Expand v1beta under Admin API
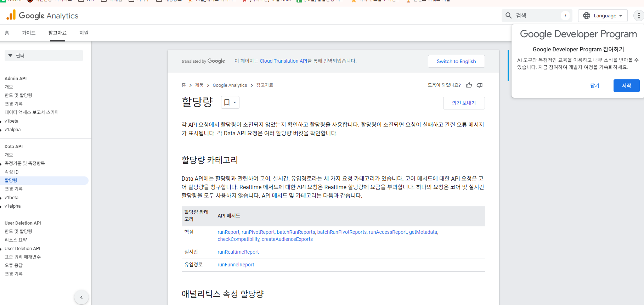The image size is (644, 305). (x=1, y=121)
